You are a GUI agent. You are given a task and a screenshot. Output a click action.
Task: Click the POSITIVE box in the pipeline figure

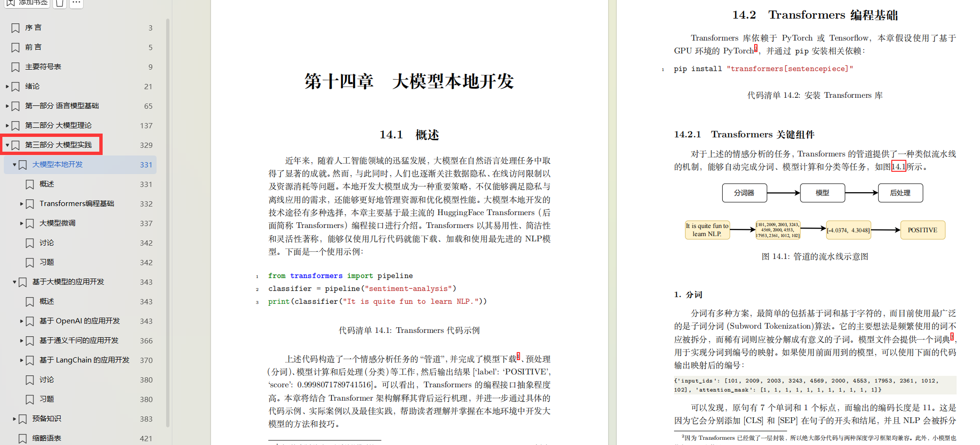[x=923, y=230]
